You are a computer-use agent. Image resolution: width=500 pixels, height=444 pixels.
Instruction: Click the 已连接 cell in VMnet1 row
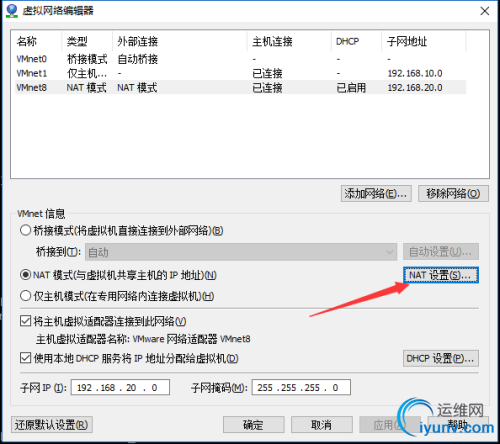click(x=267, y=73)
